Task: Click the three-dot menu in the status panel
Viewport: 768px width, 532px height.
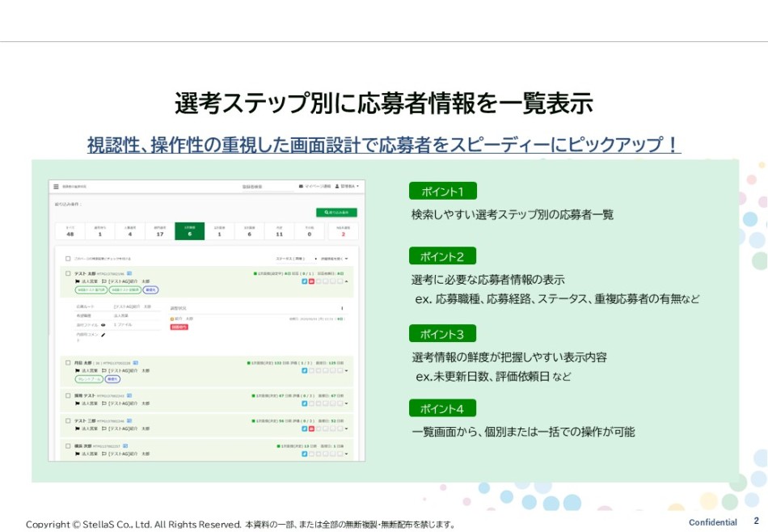Action: coord(342,308)
